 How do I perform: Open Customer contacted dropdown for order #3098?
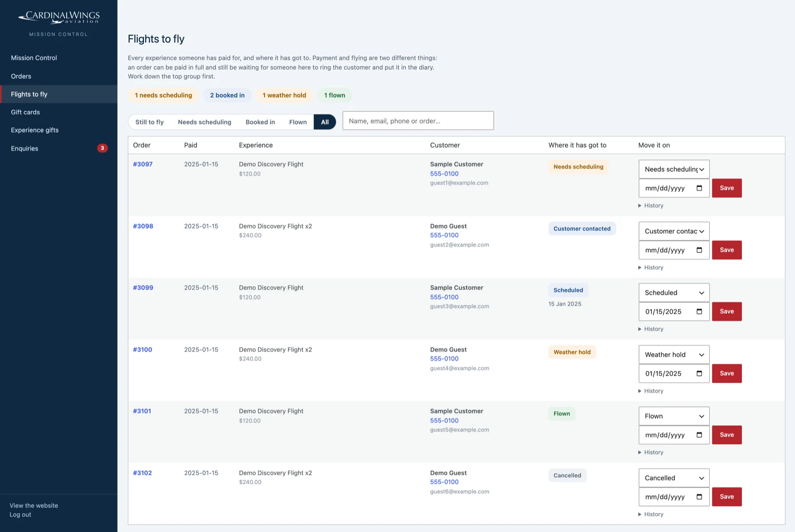click(674, 231)
